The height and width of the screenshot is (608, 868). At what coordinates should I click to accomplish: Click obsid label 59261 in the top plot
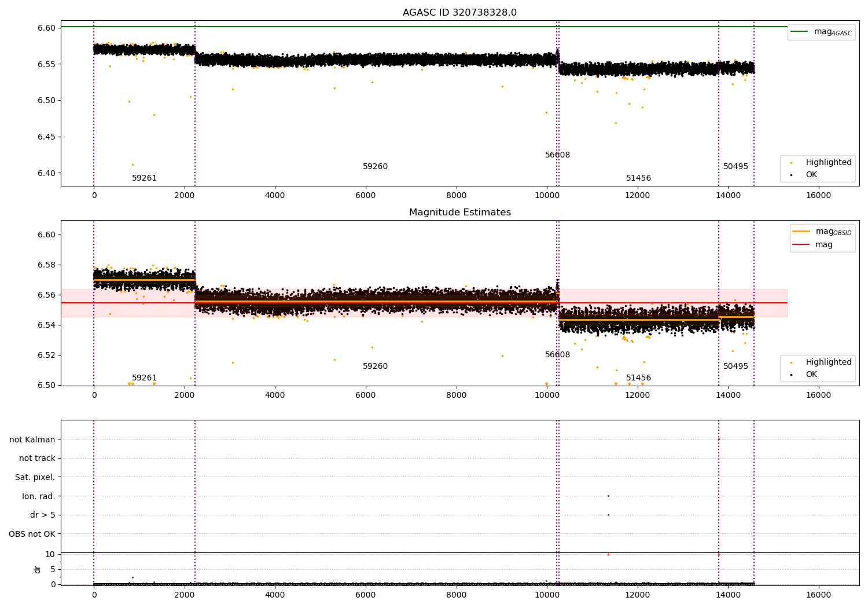click(144, 178)
